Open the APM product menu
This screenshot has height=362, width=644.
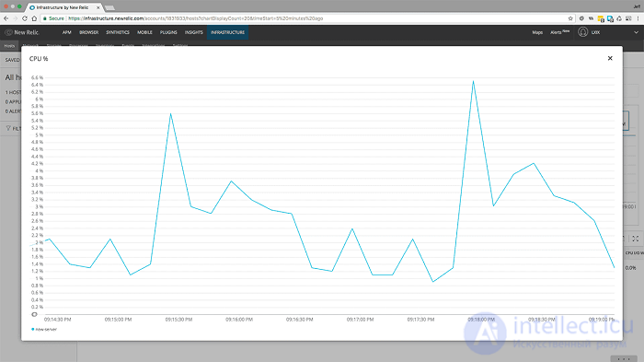[66, 32]
